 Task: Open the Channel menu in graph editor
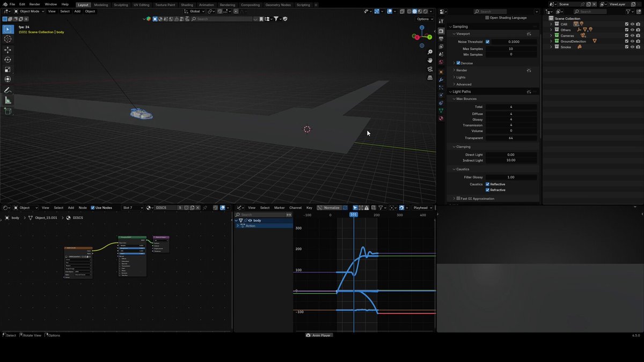(295, 208)
